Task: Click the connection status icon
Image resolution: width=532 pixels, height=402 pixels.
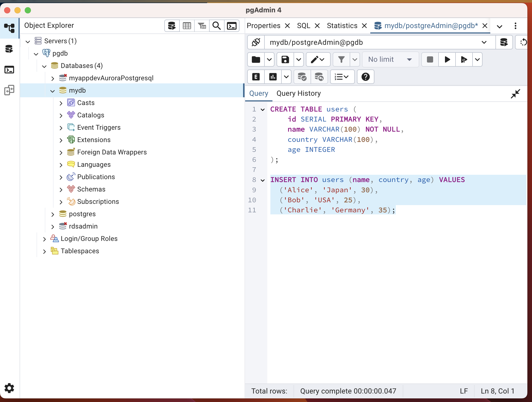Action: pos(256,42)
